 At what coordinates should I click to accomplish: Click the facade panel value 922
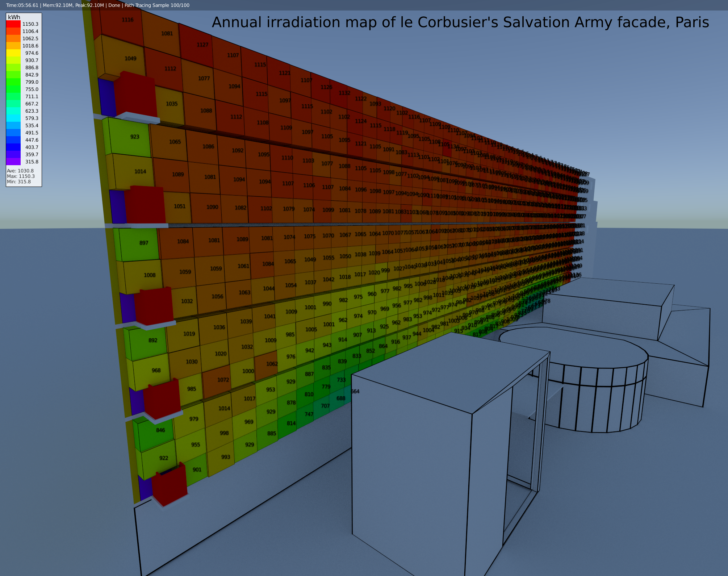point(164,458)
